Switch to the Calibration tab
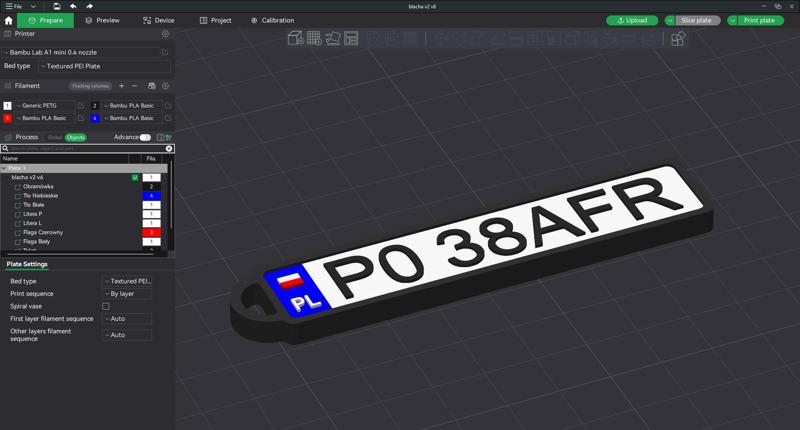Screen dimensions: 800x430 (272, 20)
